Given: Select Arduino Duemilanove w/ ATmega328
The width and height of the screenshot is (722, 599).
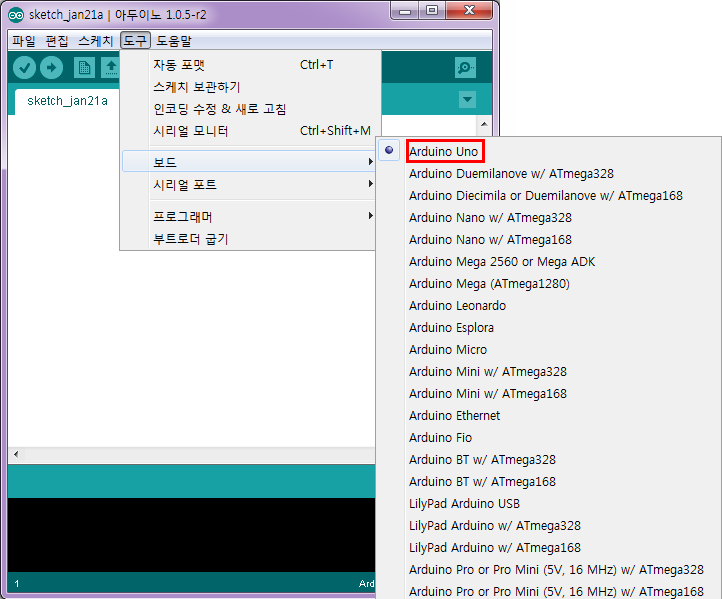Looking at the screenshot, I should pos(549,174).
